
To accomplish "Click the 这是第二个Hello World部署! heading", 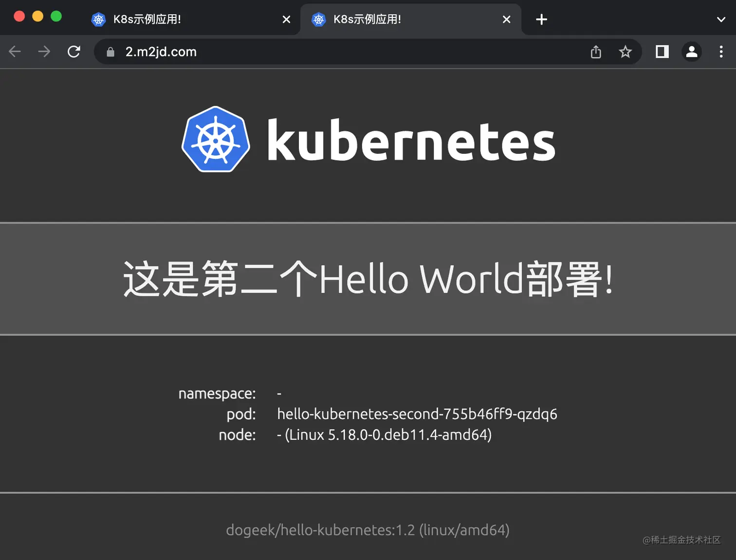I will [368, 279].
